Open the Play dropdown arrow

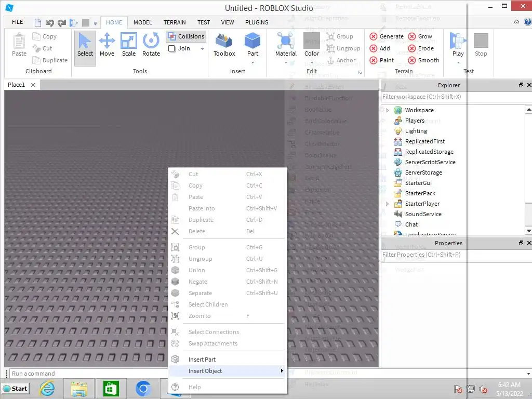(x=458, y=62)
